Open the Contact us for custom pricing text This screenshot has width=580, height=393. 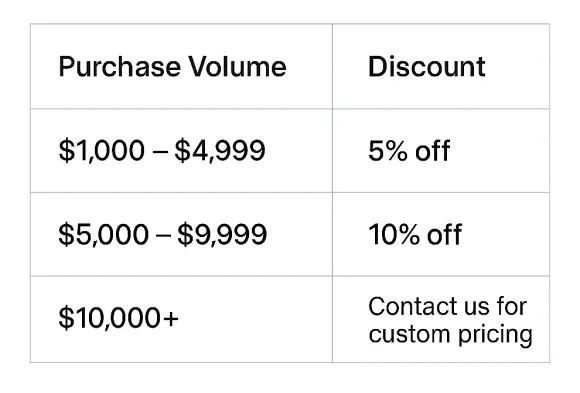(450, 320)
